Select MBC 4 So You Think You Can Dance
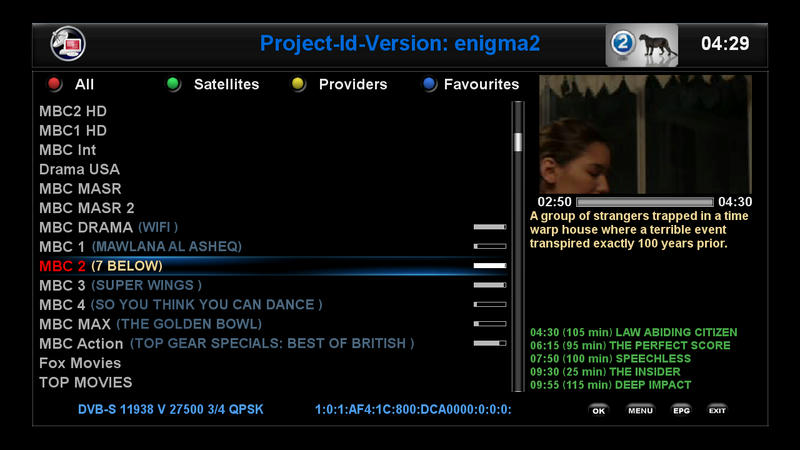This screenshot has width=800, height=450. pyautogui.click(x=273, y=305)
